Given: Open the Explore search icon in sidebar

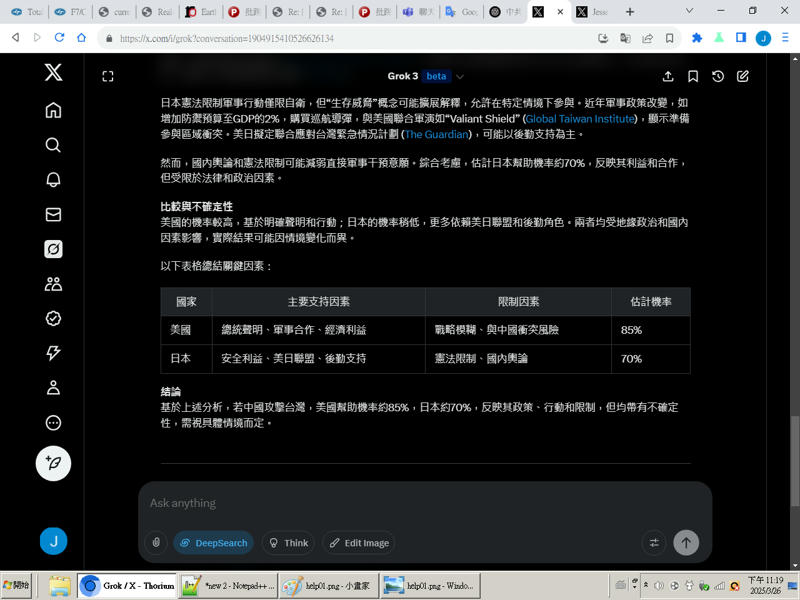Looking at the screenshot, I should click(x=54, y=145).
